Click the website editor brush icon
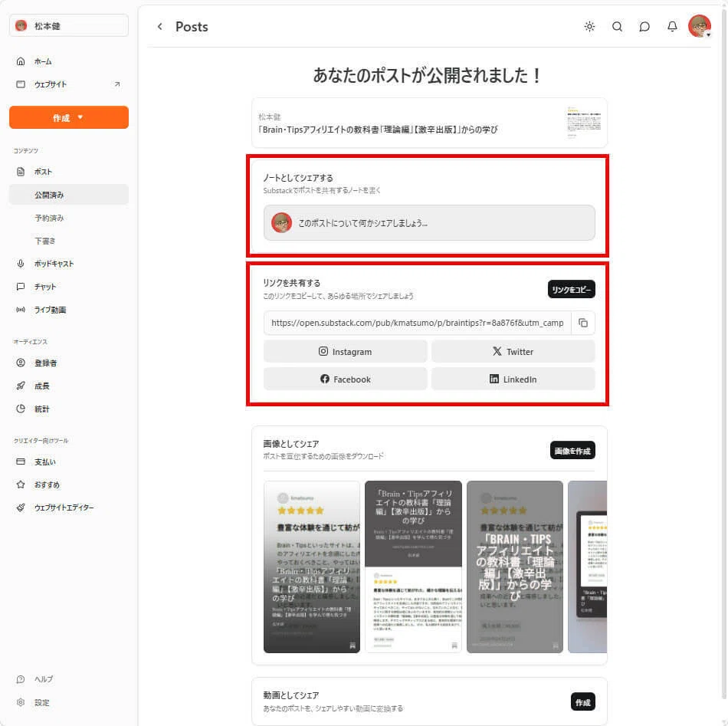Screen dimensions: 728x726 click(21, 508)
